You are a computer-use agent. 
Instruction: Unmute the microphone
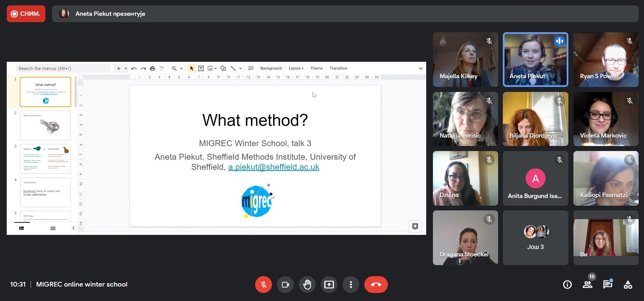263,285
